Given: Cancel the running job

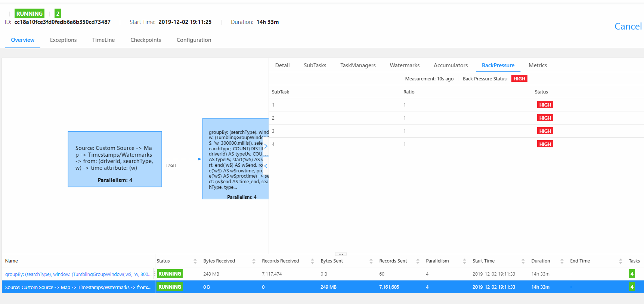Looking at the screenshot, I should [x=628, y=26].
